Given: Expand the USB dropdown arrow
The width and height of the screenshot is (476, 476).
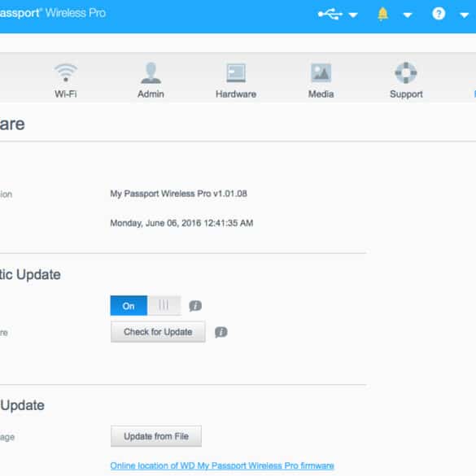Looking at the screenshot, I should [x=353, y=15].
